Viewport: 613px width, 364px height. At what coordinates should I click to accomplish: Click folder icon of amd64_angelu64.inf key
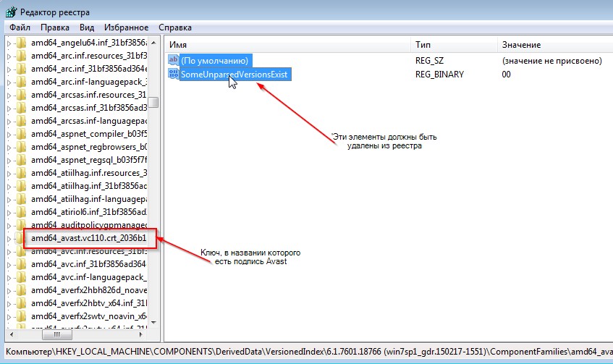22,43
